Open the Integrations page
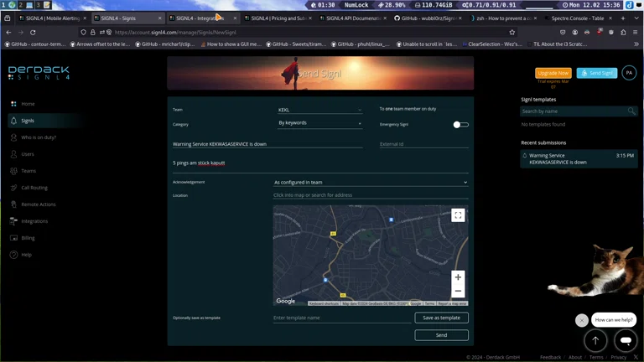644x362 pixels. 34,221
